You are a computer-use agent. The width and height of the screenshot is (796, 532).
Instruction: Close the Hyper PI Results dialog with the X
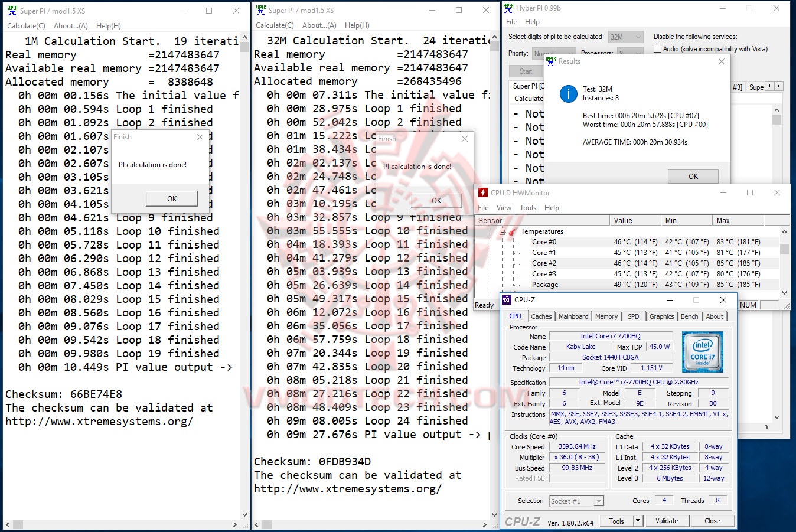click(721, 61)
